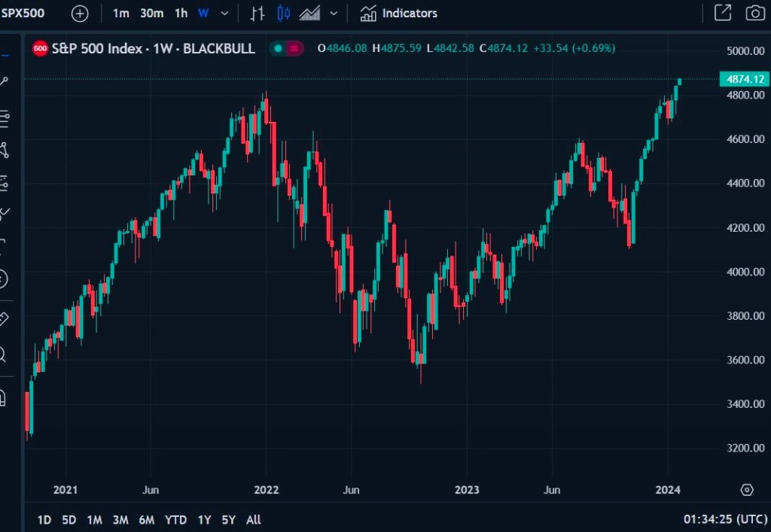Toggle the green market status indicator
This screenshot has width=771, height=532.
278,48
